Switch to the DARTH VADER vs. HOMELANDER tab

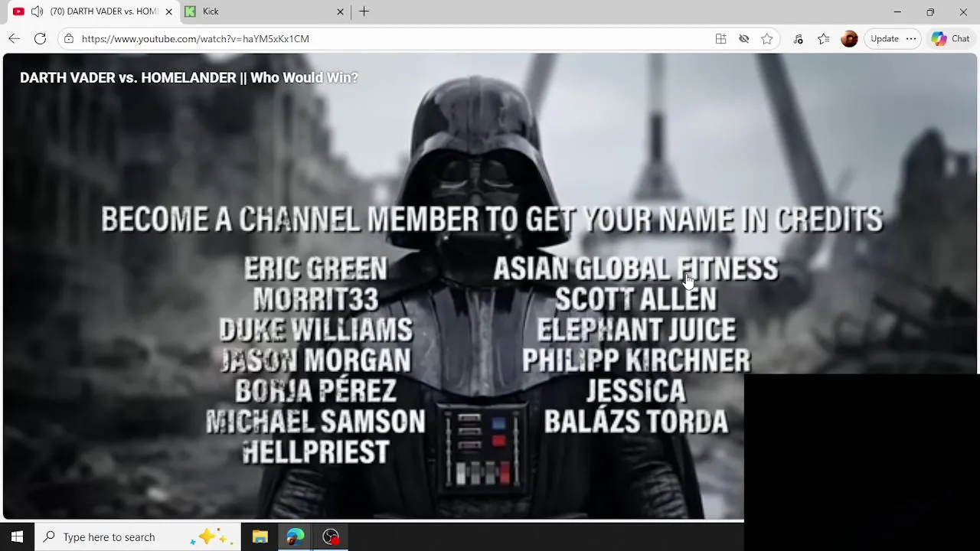[x=93, y=11]
